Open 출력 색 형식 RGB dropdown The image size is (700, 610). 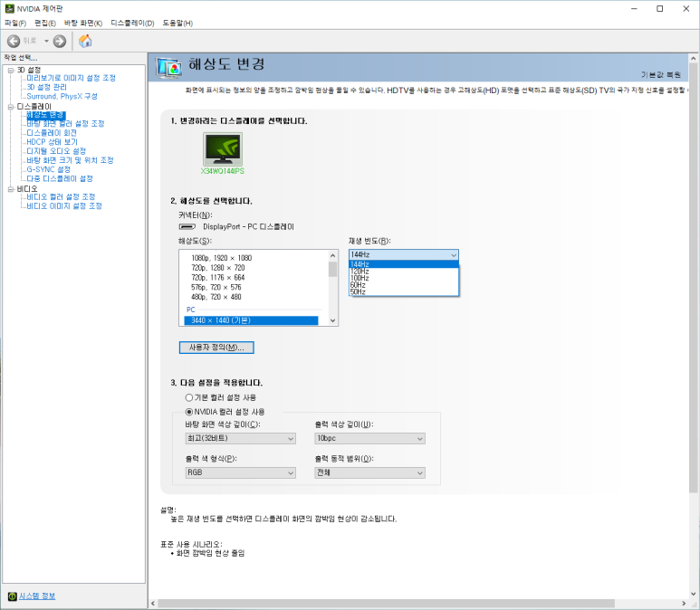[240, 472]
